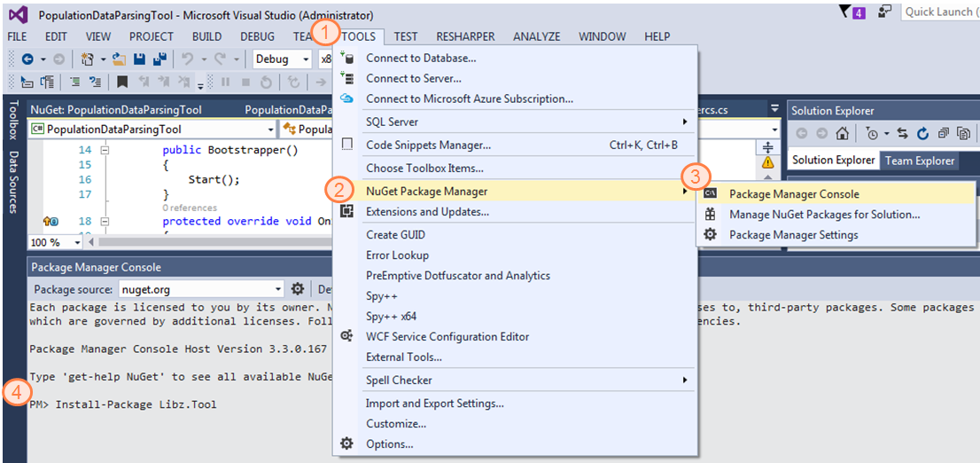This screenshot has width=980, height=463.
Task: Open toolbar overflow options arrow
Action: (200, 85)
